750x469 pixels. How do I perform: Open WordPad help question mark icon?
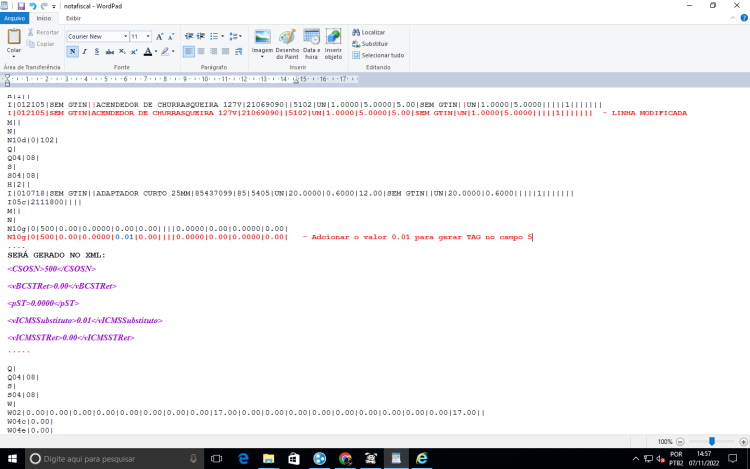pyautogui.click(x=744, y=18)
